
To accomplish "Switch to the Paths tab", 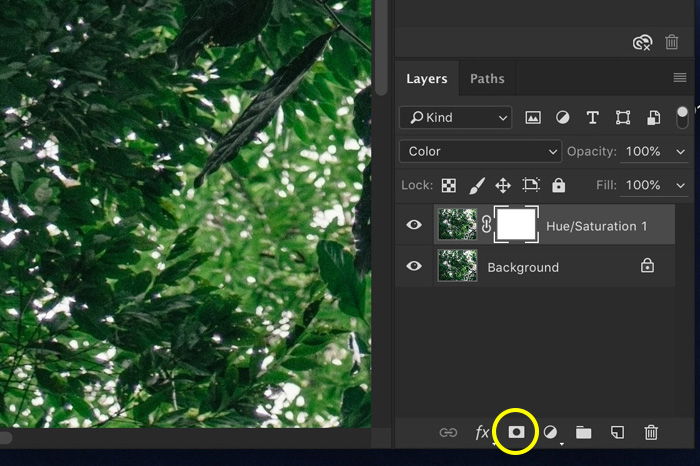I will (487, 79).
